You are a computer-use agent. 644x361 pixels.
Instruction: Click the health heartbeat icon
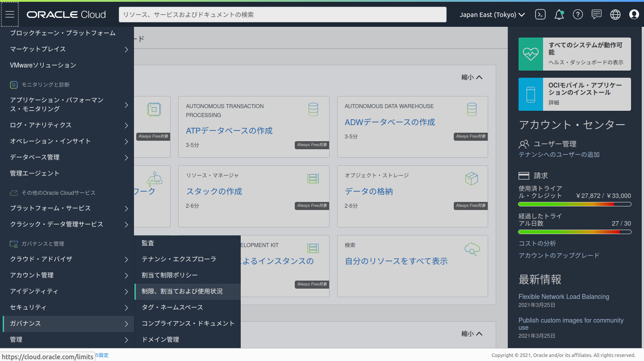click(531, 54)
